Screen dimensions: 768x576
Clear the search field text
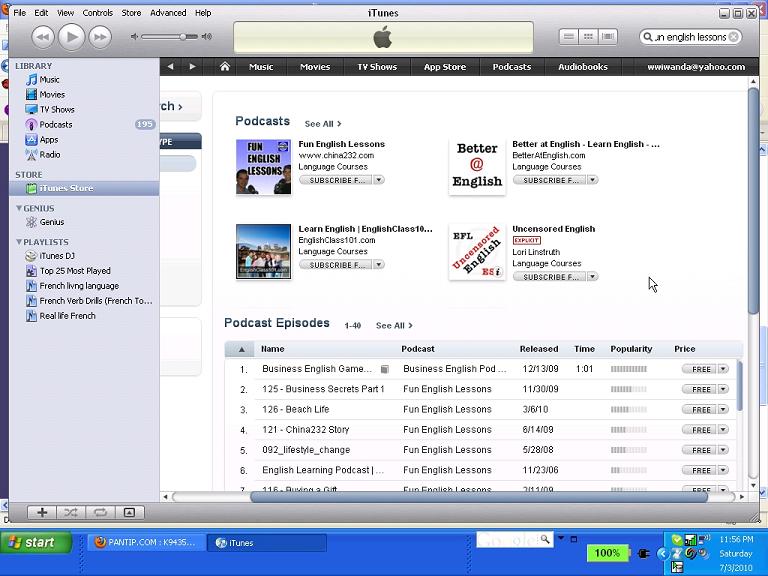(733, 37)
